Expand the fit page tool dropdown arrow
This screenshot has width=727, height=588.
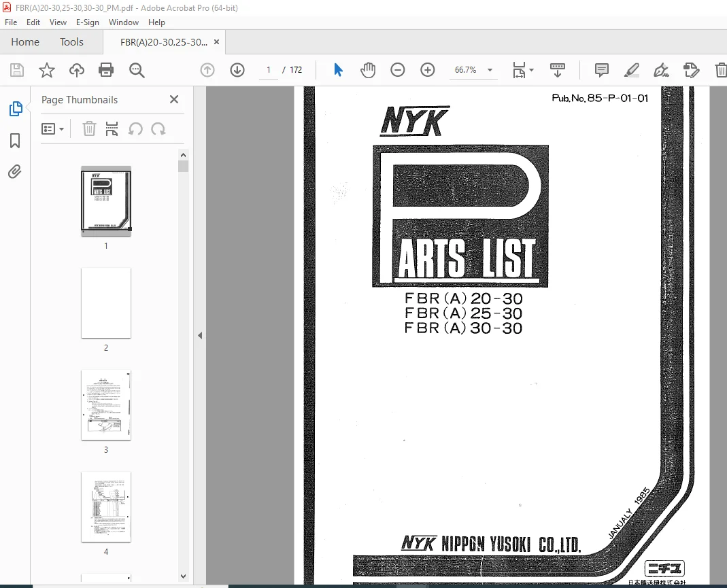coord(531,70)
